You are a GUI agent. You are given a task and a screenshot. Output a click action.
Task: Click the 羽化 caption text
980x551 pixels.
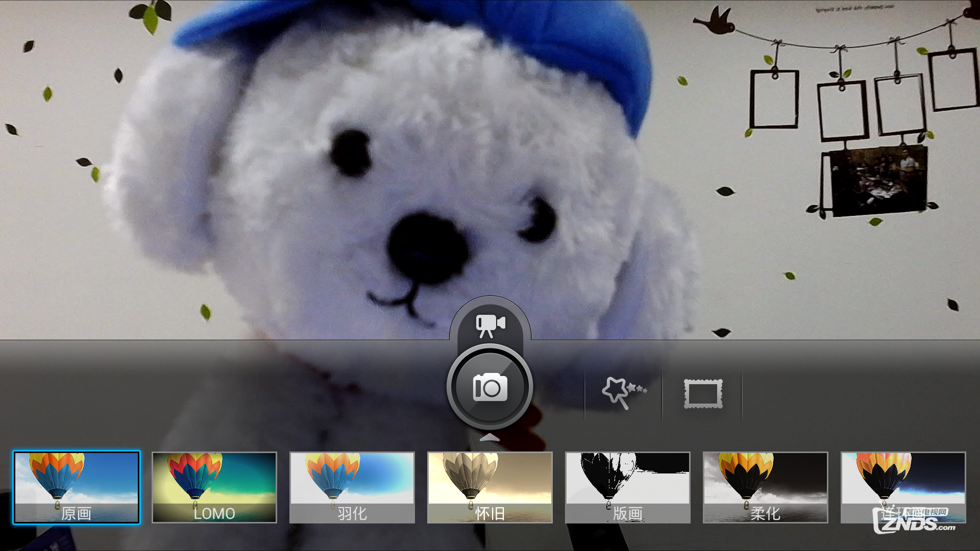pos(352,514)
